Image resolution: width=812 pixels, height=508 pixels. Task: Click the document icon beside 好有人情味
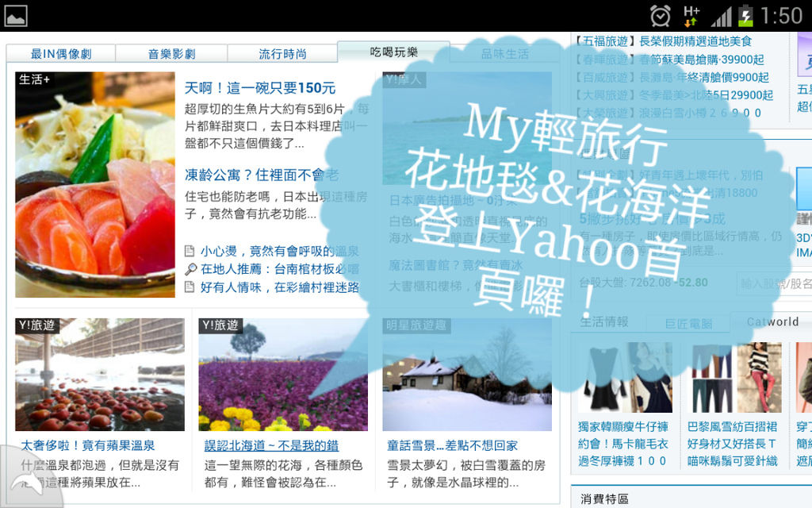[190, 287]
